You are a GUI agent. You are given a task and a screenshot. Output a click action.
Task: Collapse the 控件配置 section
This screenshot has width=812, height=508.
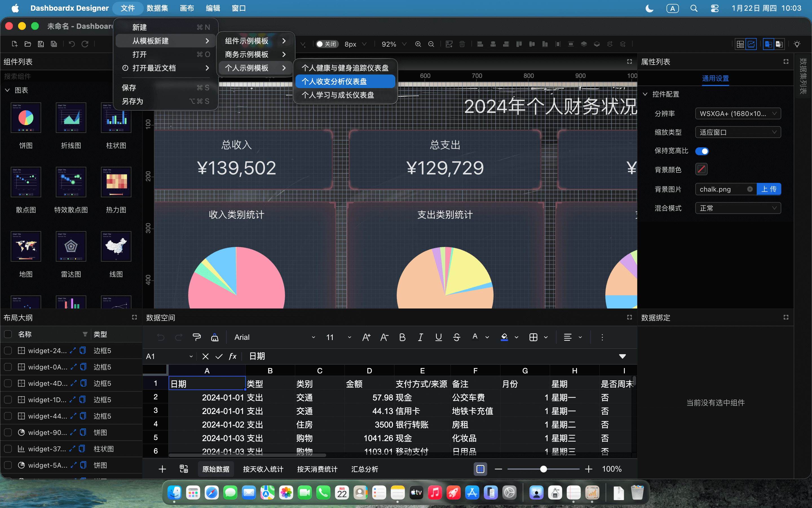point(645,95)
